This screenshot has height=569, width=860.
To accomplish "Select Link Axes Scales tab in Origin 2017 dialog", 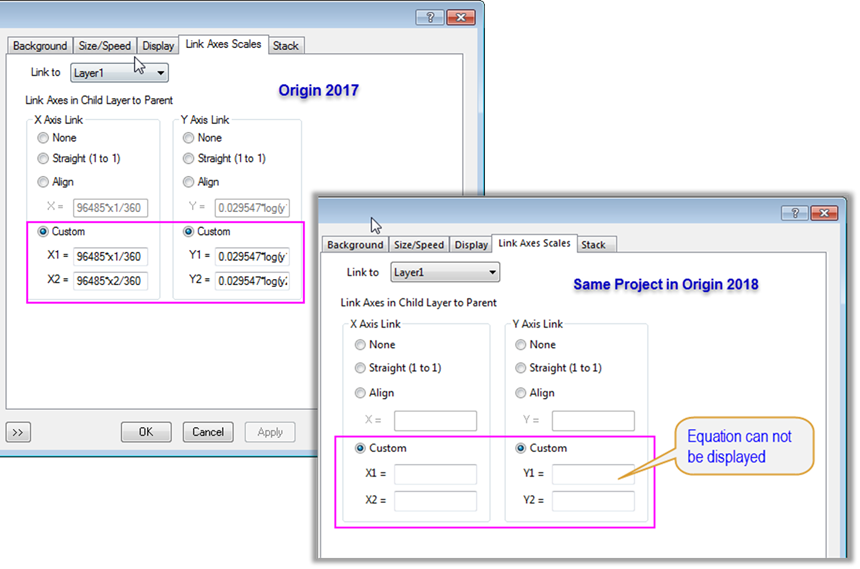I will (223, 44).
